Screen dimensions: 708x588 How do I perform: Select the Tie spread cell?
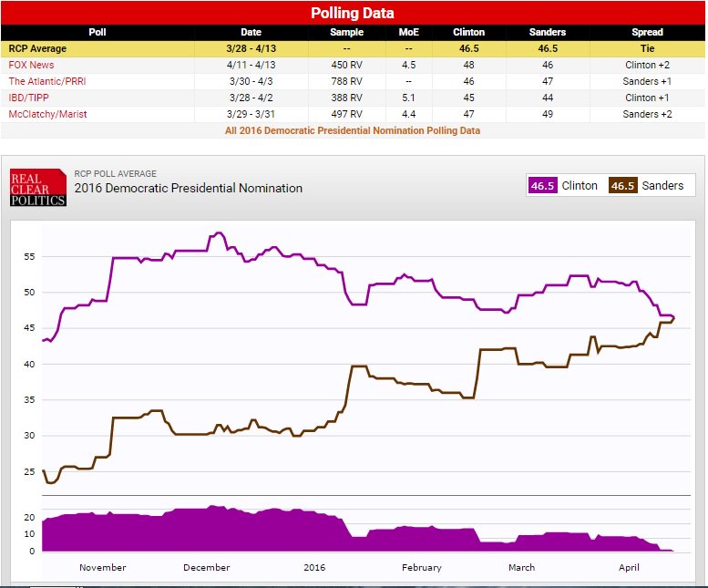pos(647,49)
